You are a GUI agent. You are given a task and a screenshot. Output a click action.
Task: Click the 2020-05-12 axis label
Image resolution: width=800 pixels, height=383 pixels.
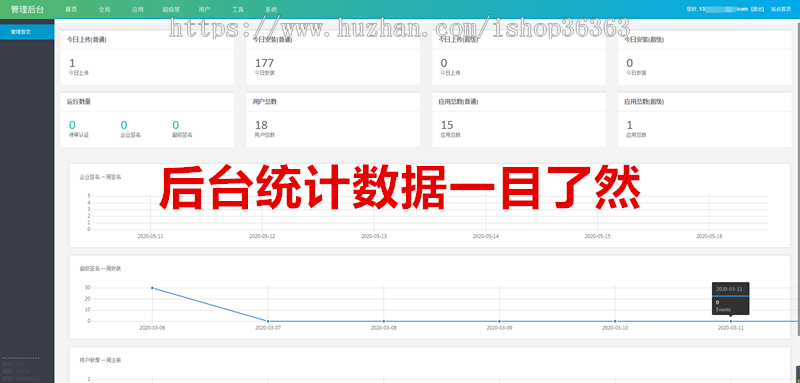pos(262,237)
